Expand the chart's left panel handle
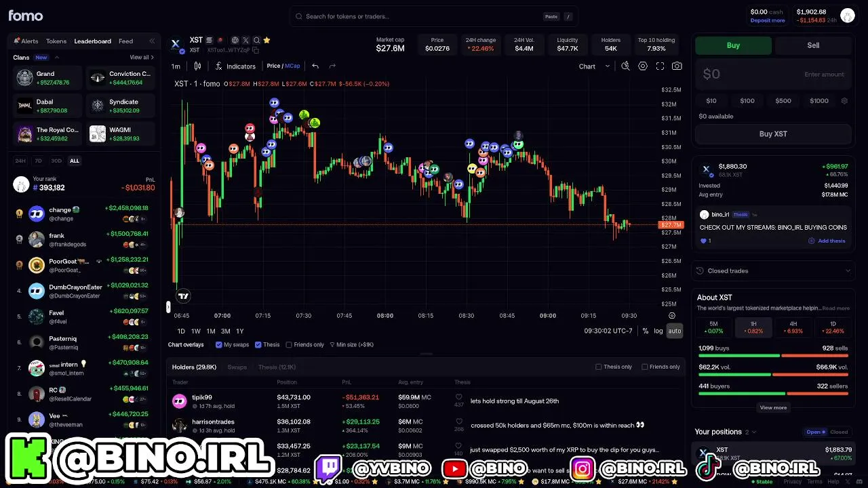 (168, 307)
